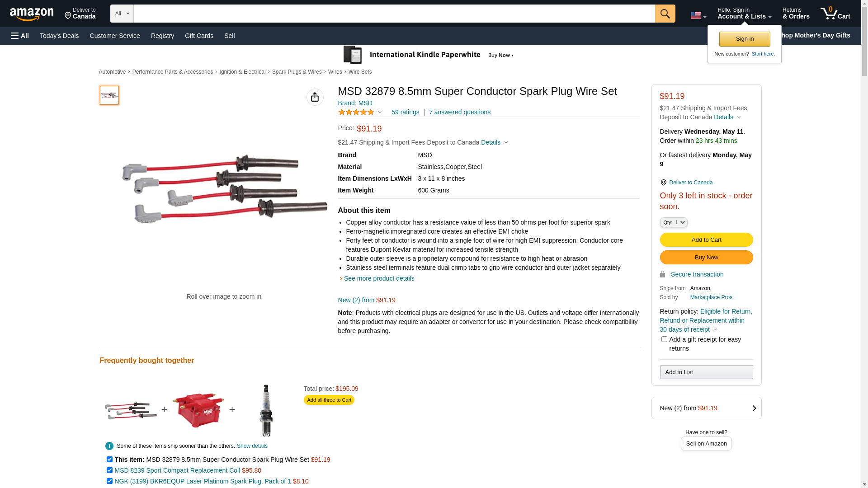Click the star rating icons

356,112
